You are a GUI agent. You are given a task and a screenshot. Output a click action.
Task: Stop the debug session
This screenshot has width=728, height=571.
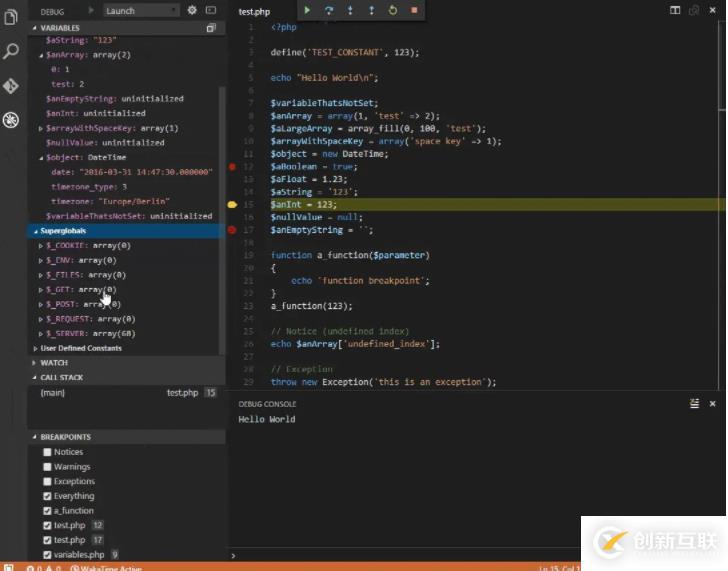(x=414, y=10)
